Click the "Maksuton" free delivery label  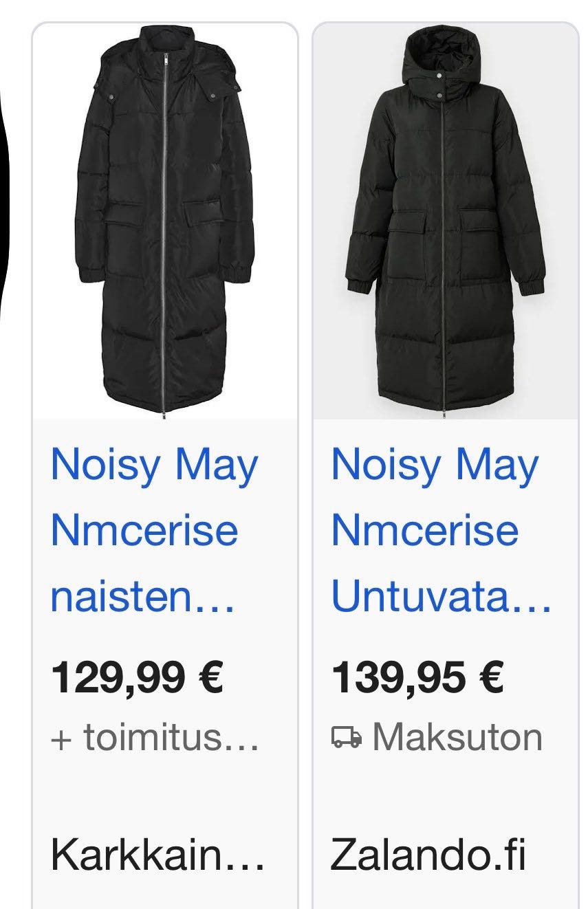tap(457, 737)
